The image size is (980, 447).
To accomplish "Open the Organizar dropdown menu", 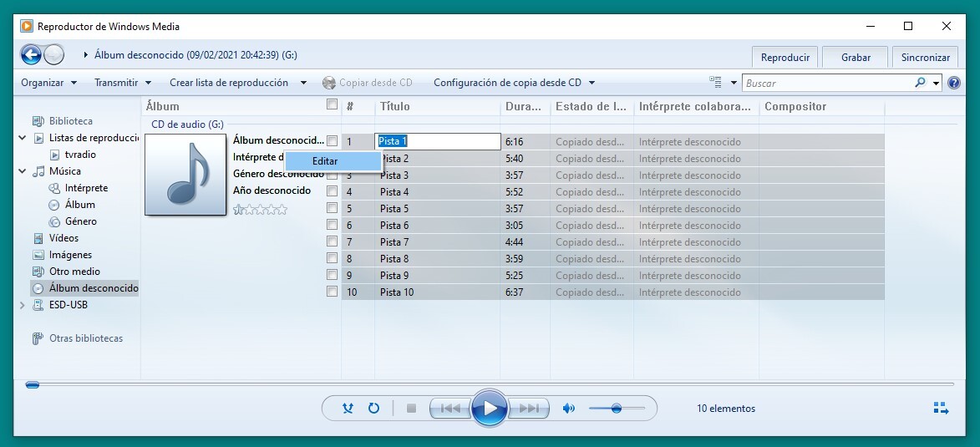I will [x=48, y=83].
